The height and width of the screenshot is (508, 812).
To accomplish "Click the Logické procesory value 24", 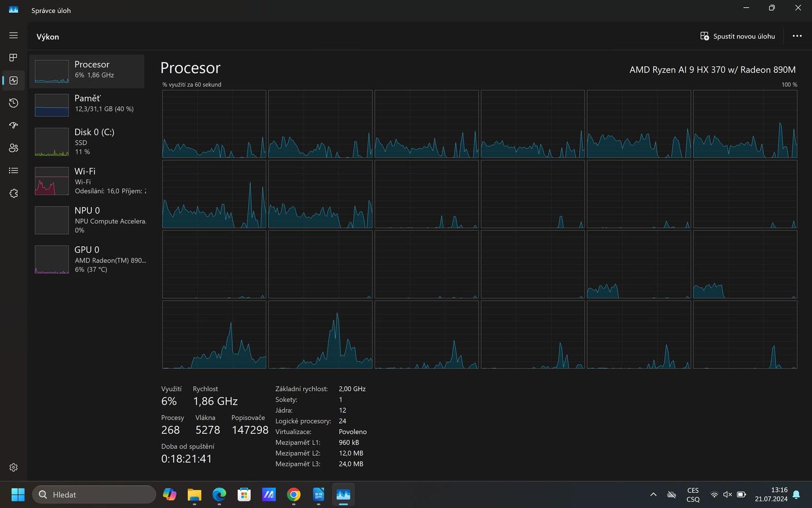I will pos(343,421).
